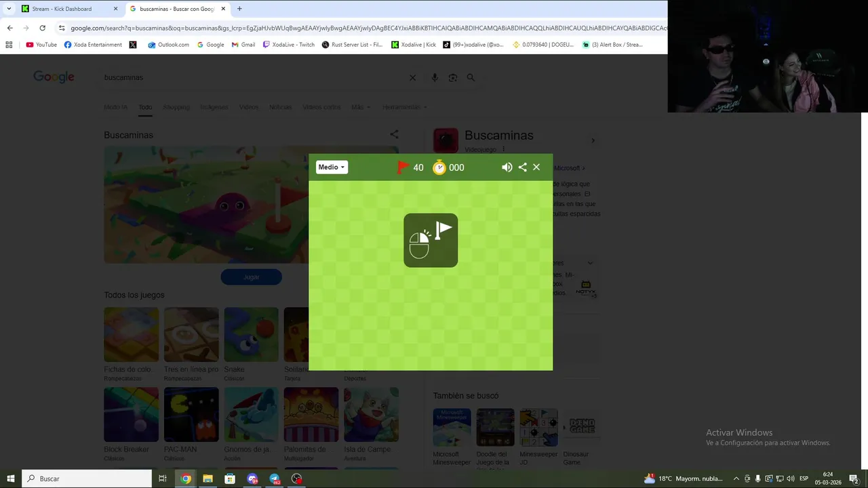Open the Xodalive | Kick bookmark
The width and height of the screenshot is (868, 488).
click(414, 45)
